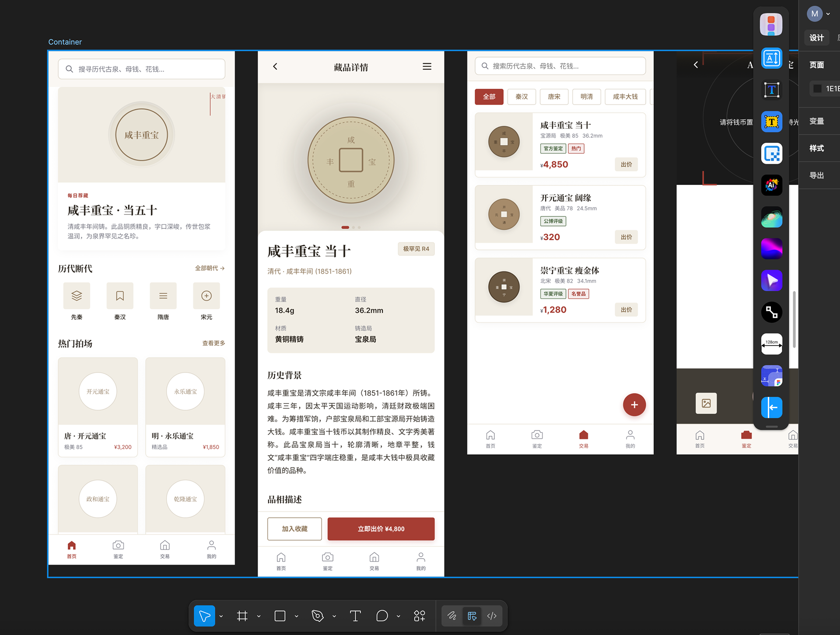Open the Actions components tool

(x=419, y=616)
